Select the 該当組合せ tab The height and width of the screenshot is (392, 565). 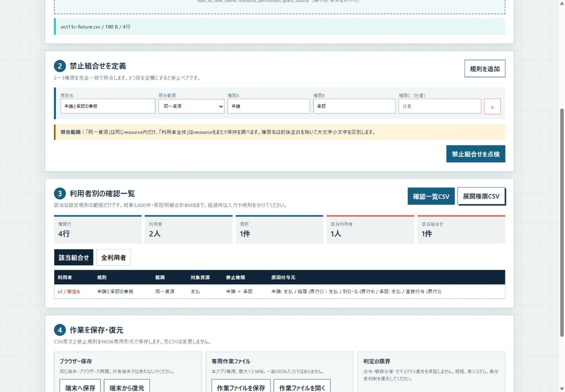coord(74,257)
